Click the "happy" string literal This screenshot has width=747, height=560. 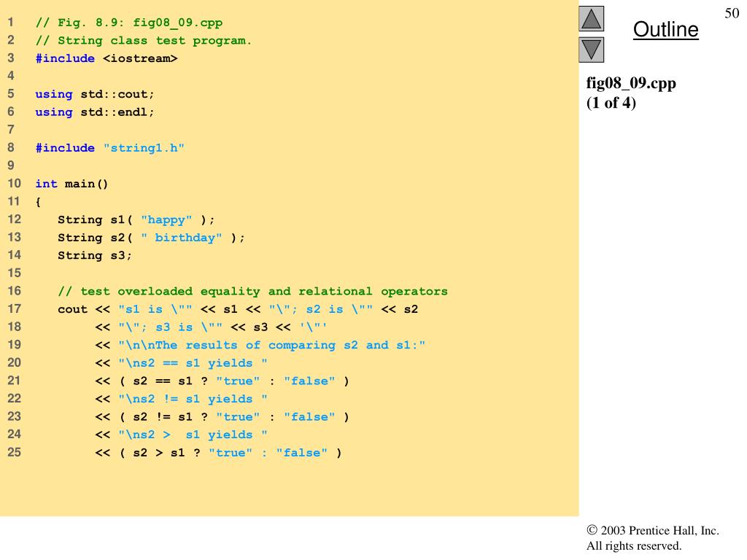[x=166, y=219]
